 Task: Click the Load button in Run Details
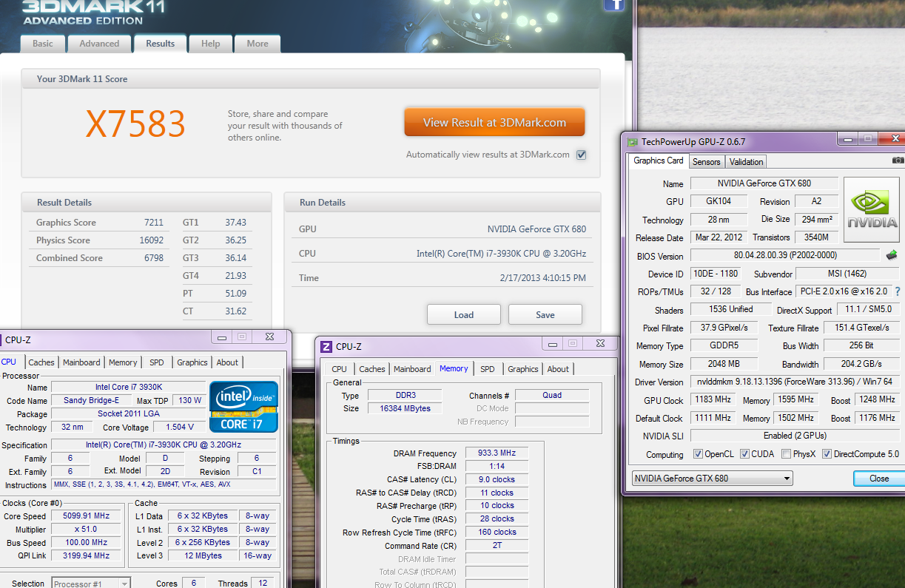click(464, 314)
